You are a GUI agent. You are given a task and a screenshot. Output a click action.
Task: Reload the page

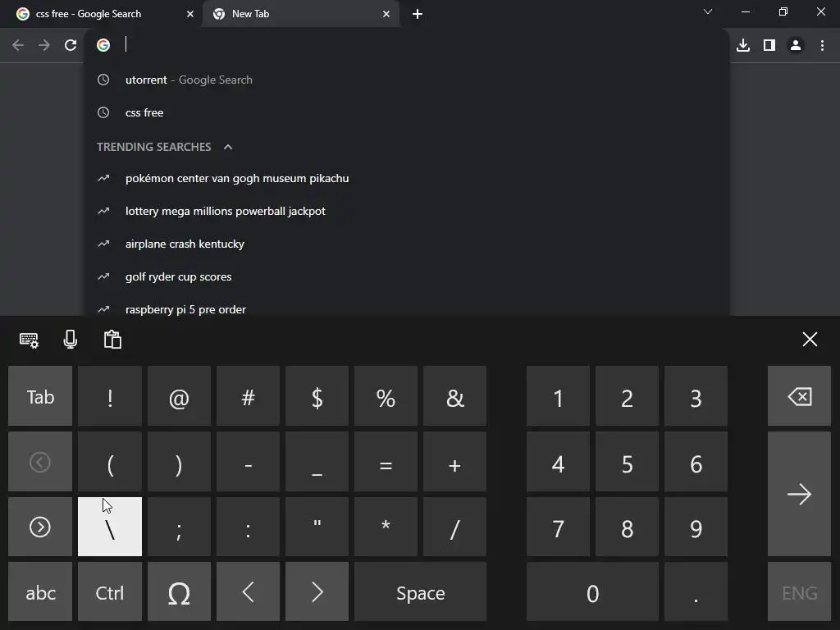(71, 46)
